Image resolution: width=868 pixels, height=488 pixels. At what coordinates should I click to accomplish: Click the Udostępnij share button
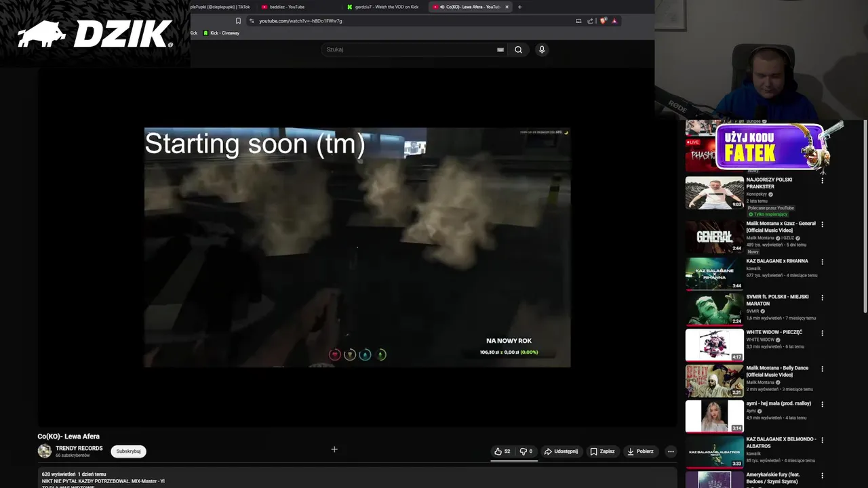[x=561, y=451]
